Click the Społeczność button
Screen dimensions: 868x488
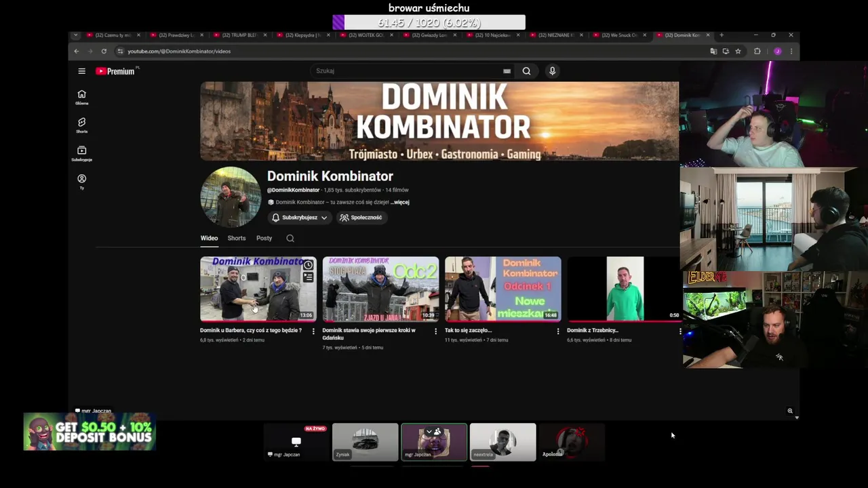(361, 218)
